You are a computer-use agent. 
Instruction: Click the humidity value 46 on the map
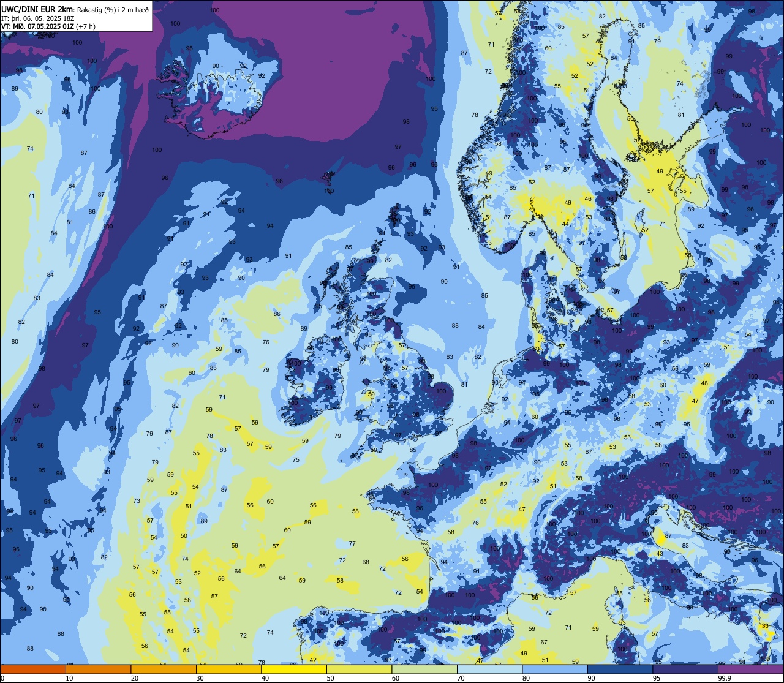point(588,198)
